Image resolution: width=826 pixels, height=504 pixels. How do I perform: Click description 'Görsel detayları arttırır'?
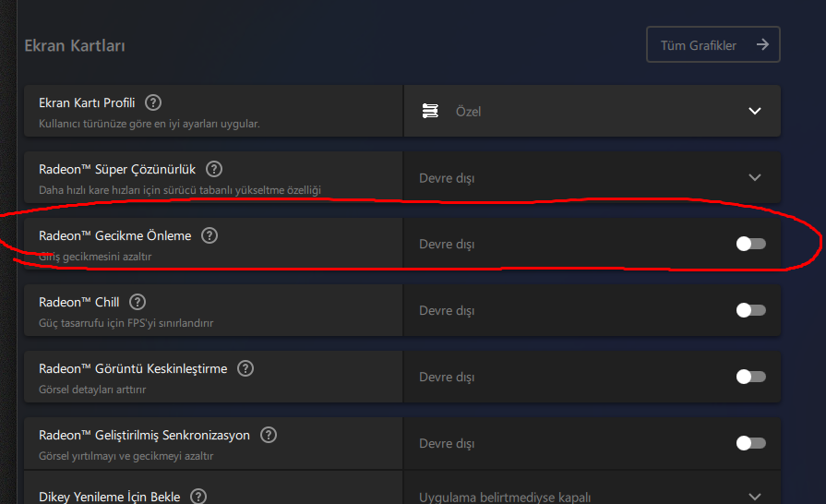[92, 390]
